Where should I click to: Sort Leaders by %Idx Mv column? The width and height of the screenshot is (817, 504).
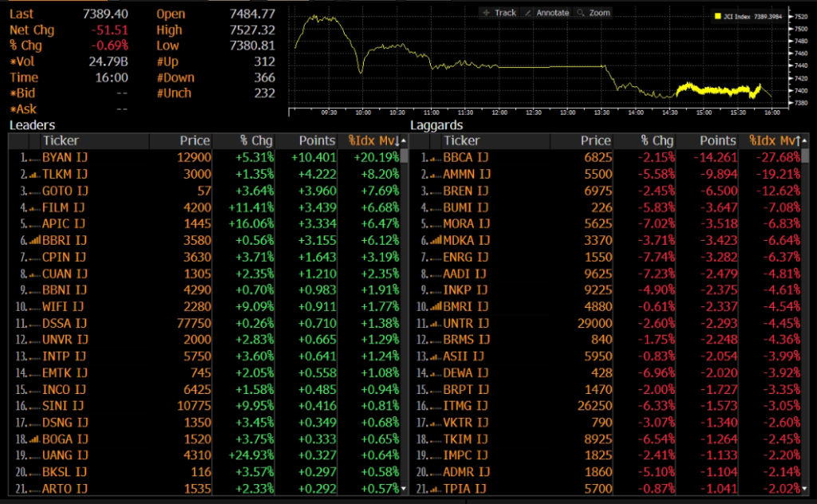[x=372, y=140]
